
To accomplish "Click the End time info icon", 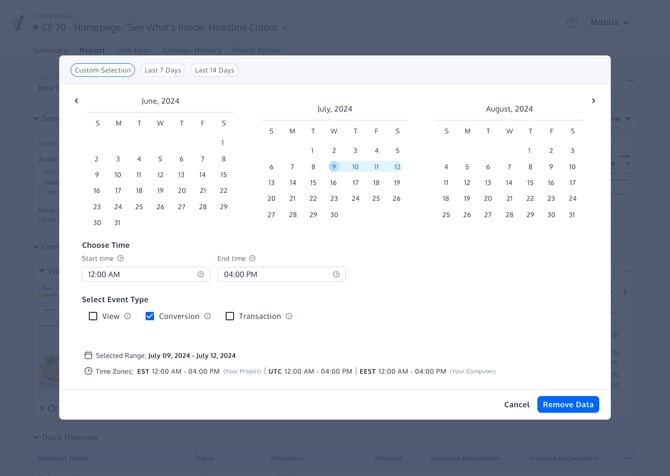I will [x=253, y=258].
